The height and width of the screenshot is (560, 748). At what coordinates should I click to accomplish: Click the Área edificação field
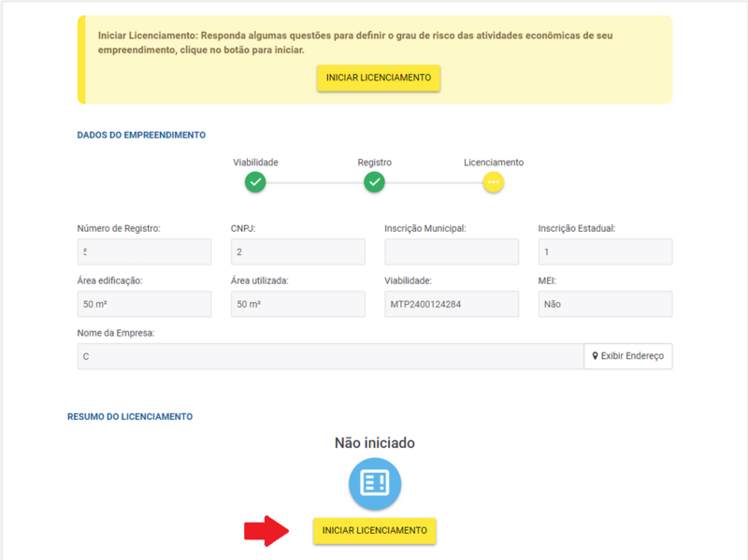pyautogui.click(x=144, y=304)
